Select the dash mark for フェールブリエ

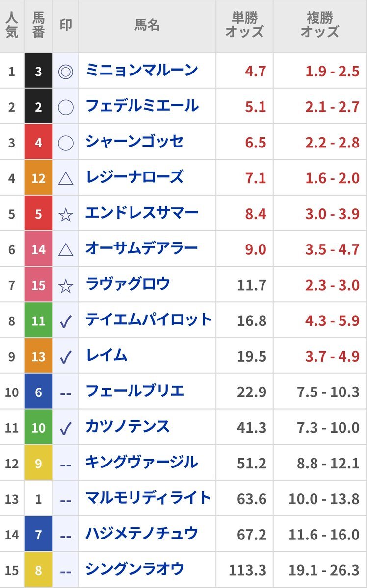click(x=66, y=392)
